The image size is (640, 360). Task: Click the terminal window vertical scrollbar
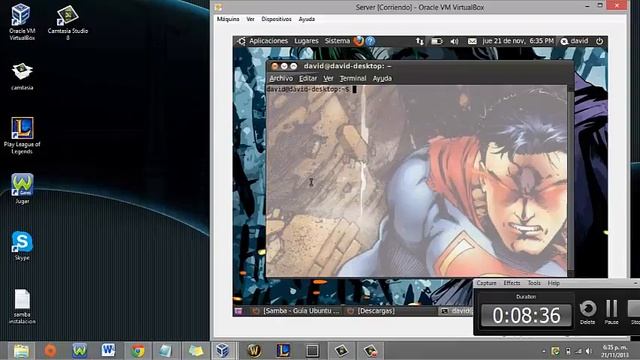pos(570,180)
